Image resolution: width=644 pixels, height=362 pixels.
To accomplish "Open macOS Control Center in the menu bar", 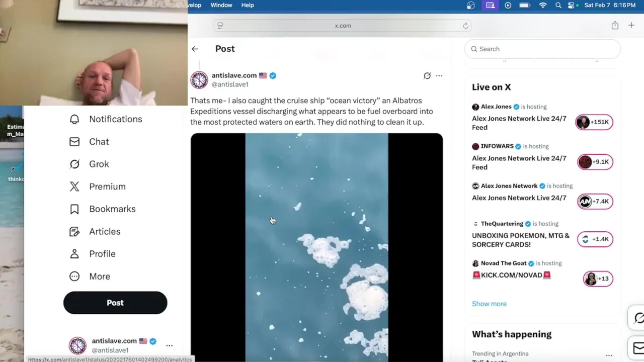I will pos(572,5).
